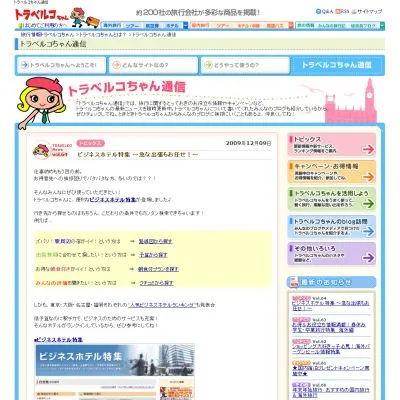
Task: Open トラベルコちゃんを活用しよう sidebar category
Action: click(x=332, y=199)
